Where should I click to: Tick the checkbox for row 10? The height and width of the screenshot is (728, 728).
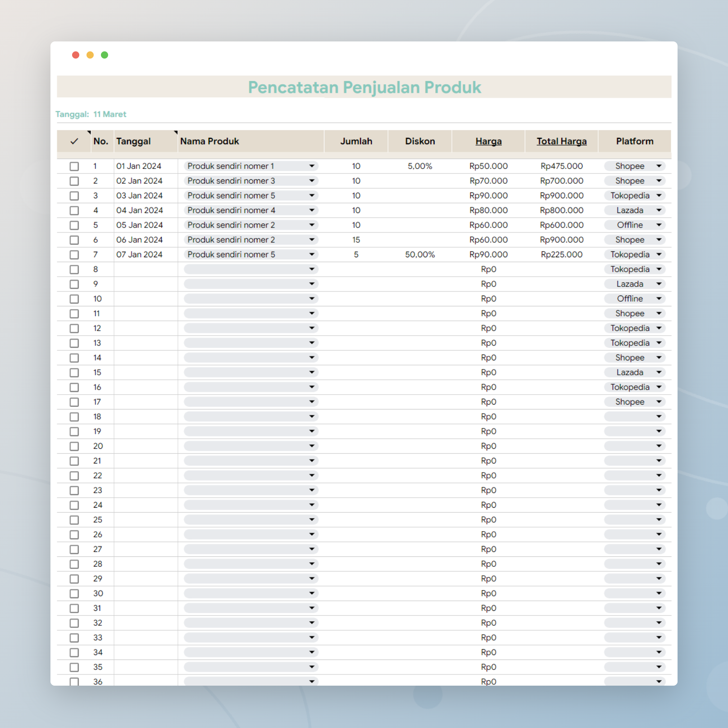tap(74, 299)
